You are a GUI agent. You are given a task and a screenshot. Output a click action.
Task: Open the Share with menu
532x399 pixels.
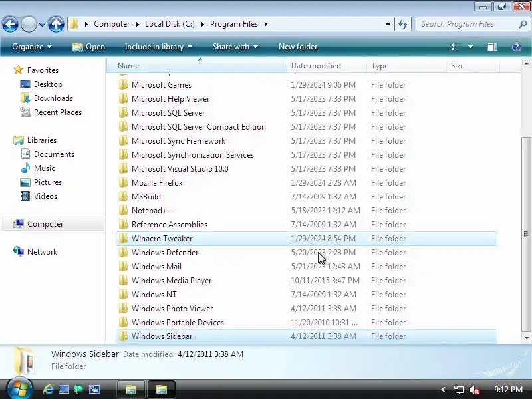235,47
